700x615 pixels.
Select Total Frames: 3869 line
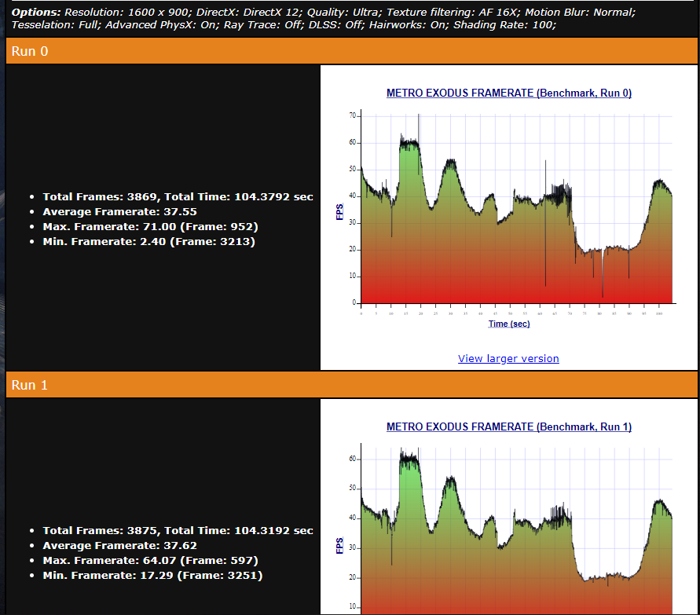click(x=178, y=197)
